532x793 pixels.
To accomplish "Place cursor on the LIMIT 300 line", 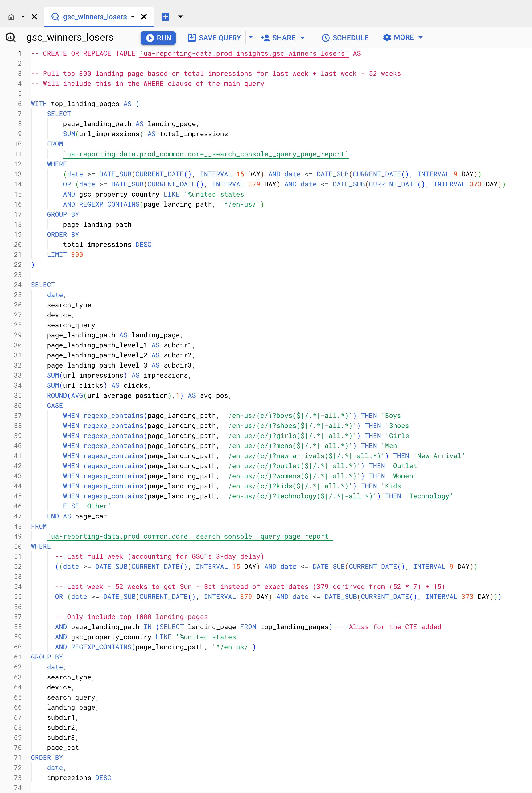I will [65, 254].
